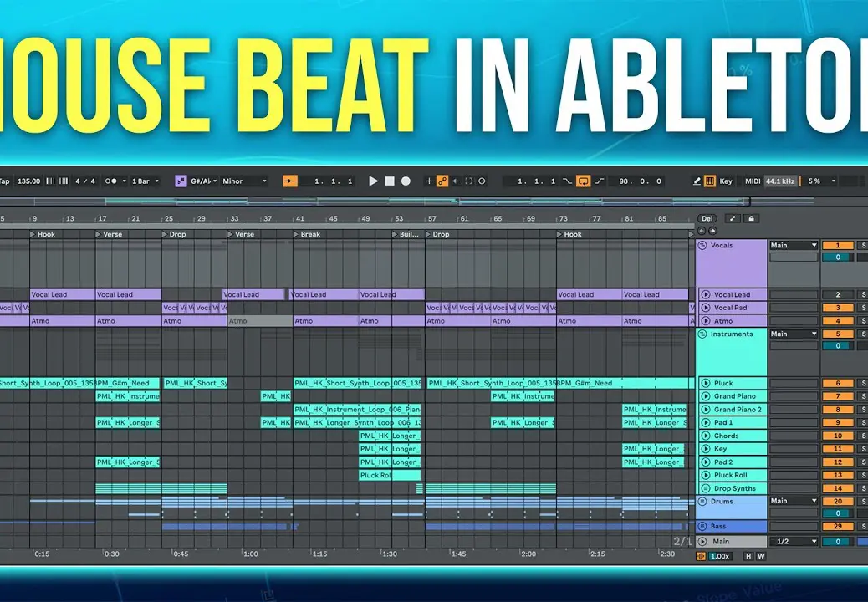Open the Minor scale dropdown

(x=244, y=181)
